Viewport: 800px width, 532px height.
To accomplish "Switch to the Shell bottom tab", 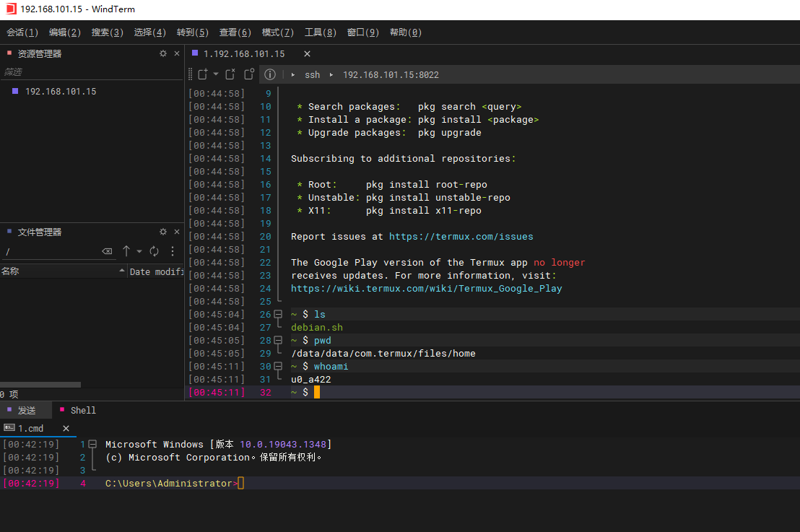I will coord(79,410).
